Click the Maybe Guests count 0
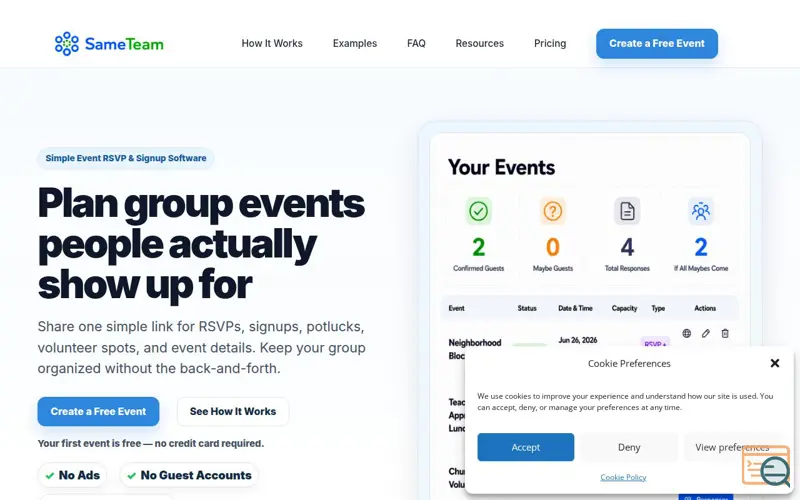800x500 pixels. (553, 247)
